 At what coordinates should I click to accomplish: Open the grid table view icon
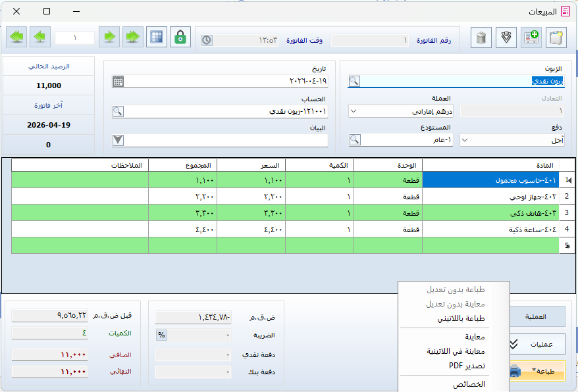156,37
